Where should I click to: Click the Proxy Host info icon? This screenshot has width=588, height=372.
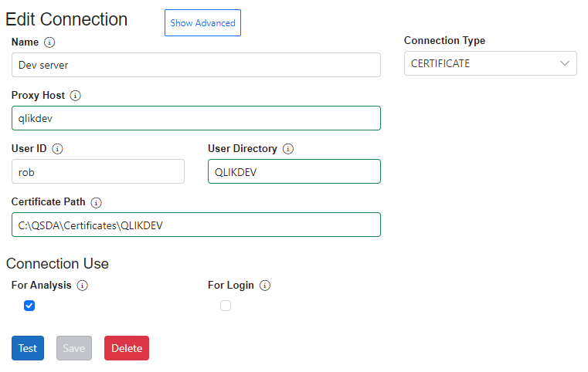(x=76, y=96)
